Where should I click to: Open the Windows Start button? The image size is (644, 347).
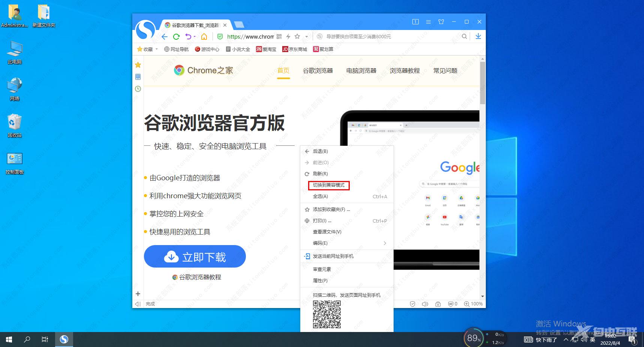coord(9,340)
